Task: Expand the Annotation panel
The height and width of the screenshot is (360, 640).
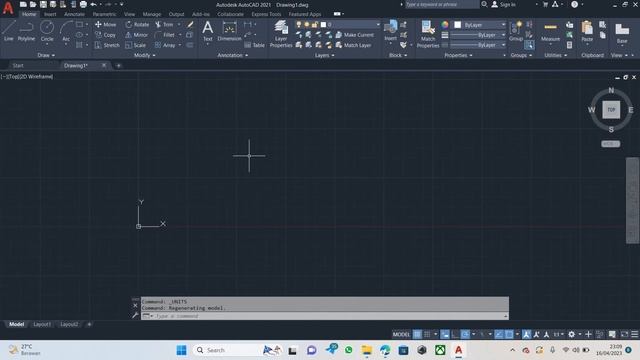Action: pyautogui.click(x=232, y=55)
